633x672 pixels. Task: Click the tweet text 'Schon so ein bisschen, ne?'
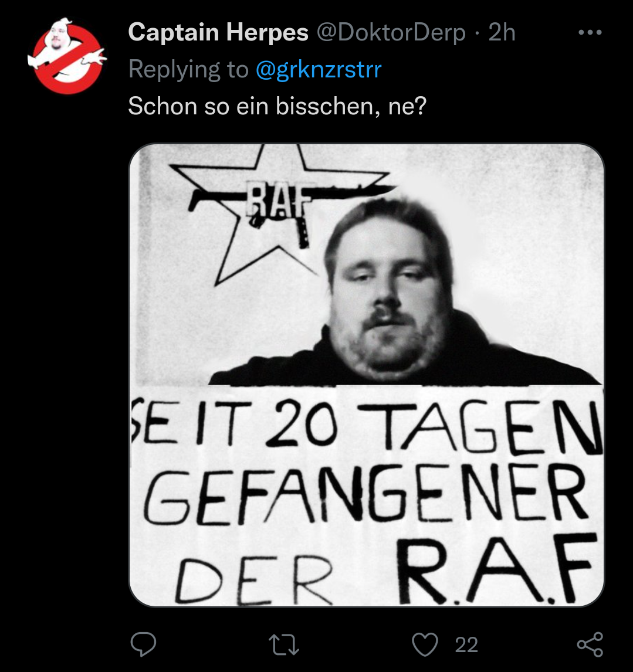[277, 106]
